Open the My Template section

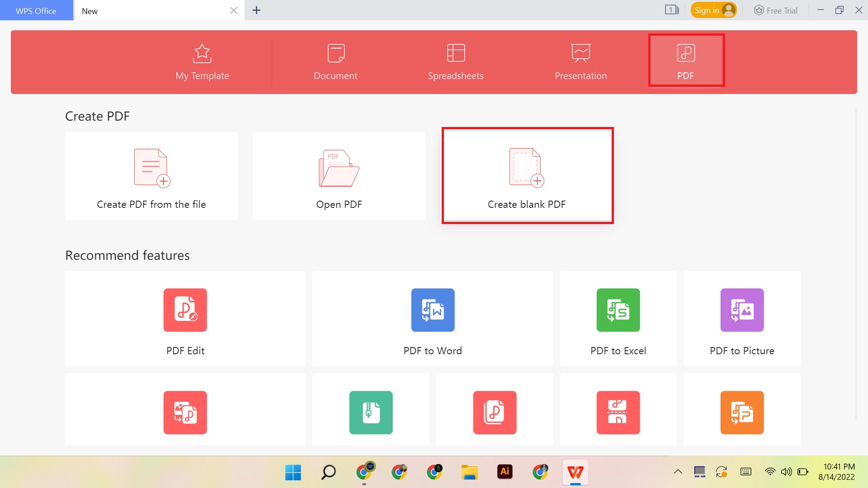(x=202, y=62)
